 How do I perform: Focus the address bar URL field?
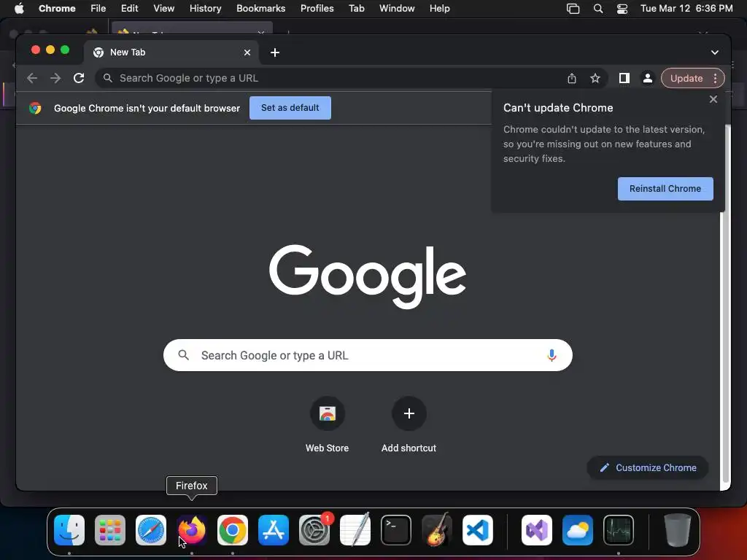click(333, 78)
